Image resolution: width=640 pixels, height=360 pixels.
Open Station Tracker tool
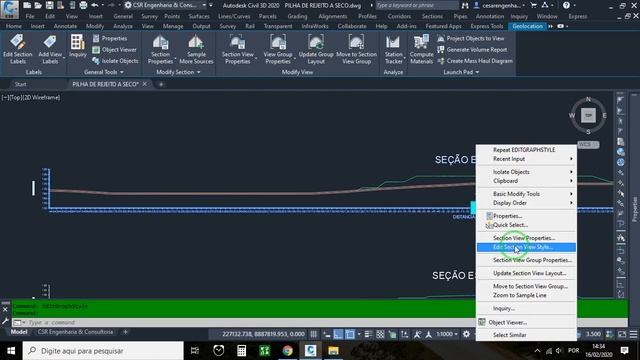pyautogui.click(x=393, y=49)
